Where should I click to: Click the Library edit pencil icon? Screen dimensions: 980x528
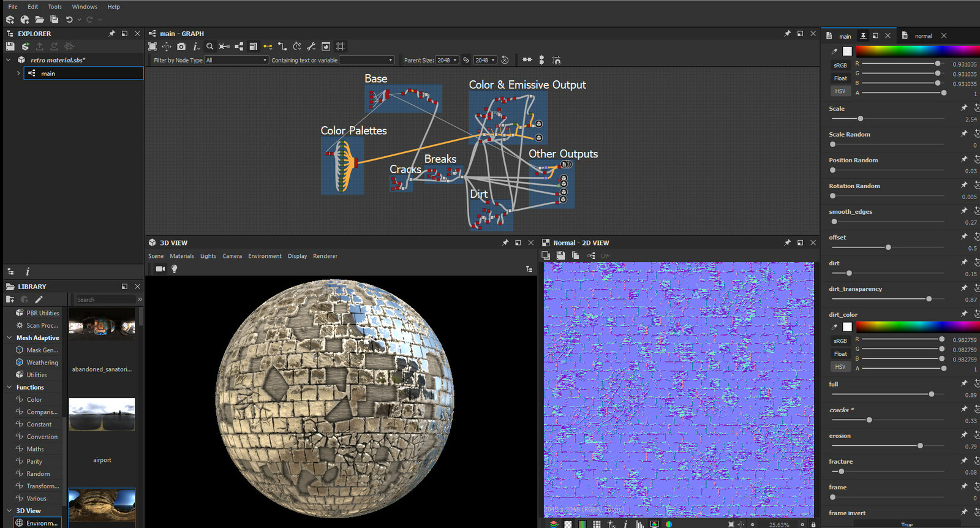tap(39, 300)
